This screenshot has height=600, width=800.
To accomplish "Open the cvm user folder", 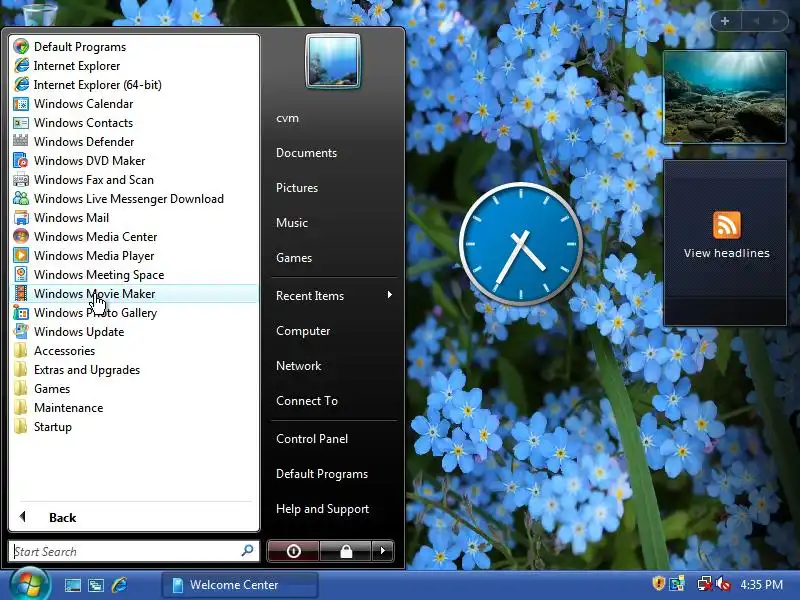I will click(287, 118).
